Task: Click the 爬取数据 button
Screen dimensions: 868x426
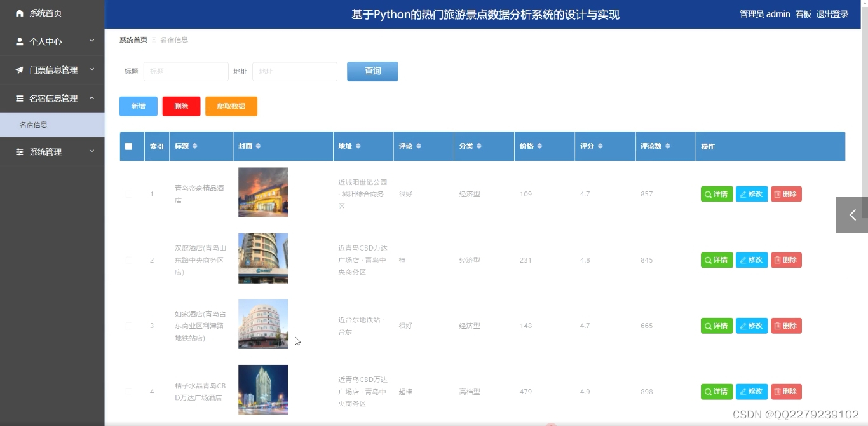Action: coord(231,106)
